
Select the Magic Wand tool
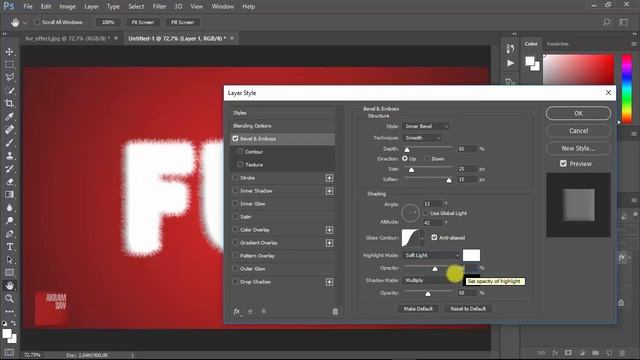[x=9, y=91]
